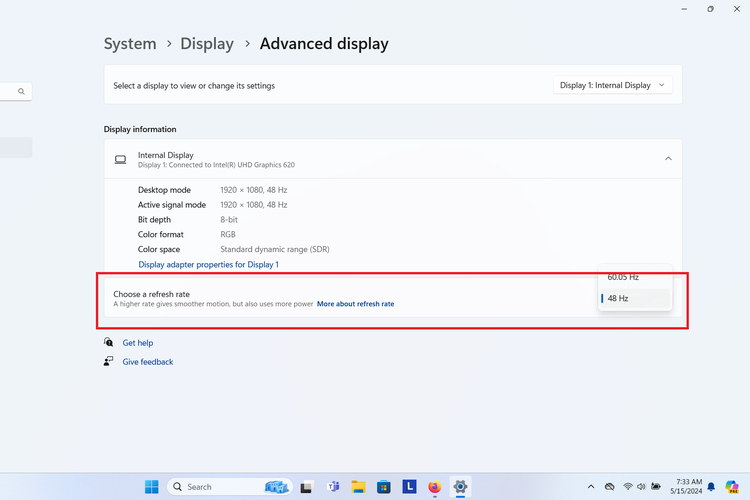Open the Display 1: Internal Display dropdown
750x500 pixels.
point(612,86)
